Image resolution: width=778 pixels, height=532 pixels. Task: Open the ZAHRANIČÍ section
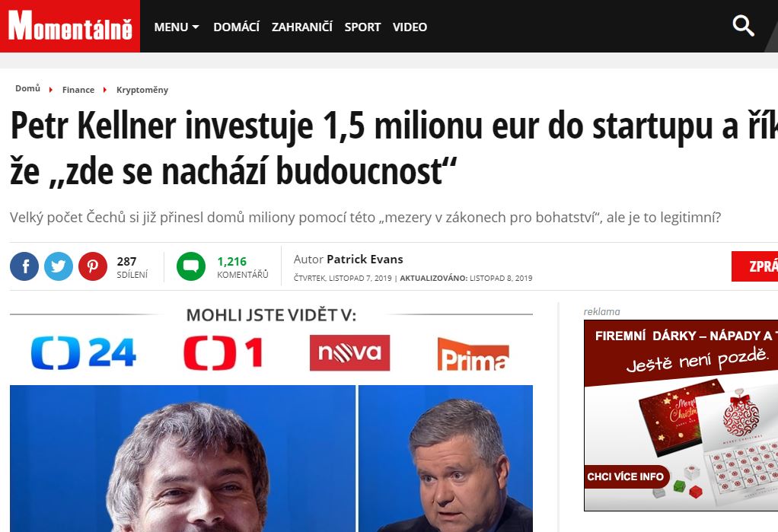[x=301, y=27]
